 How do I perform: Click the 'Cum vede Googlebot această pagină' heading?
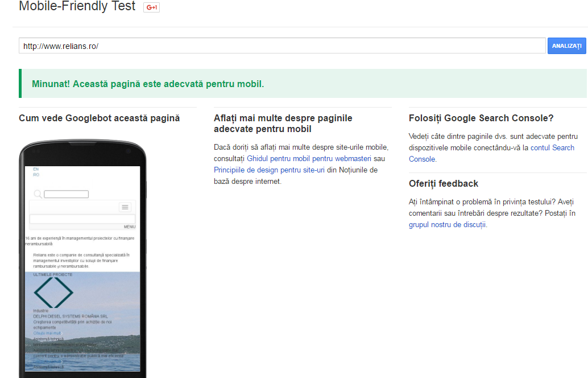(100, 118)
